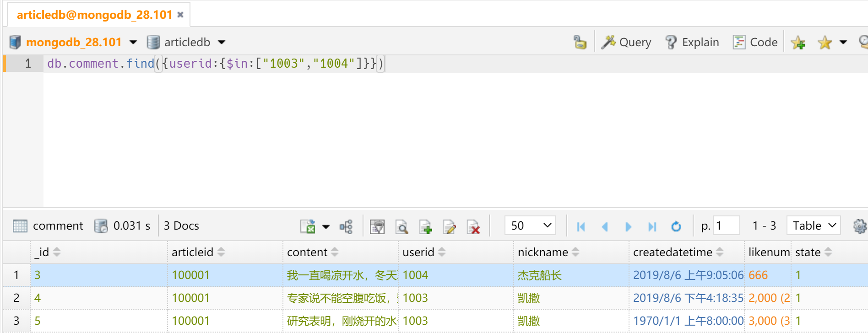Click in the query editor line 1
Image resolution: width=868 pixels, height=333 pixels.
(x=456, y=64)
